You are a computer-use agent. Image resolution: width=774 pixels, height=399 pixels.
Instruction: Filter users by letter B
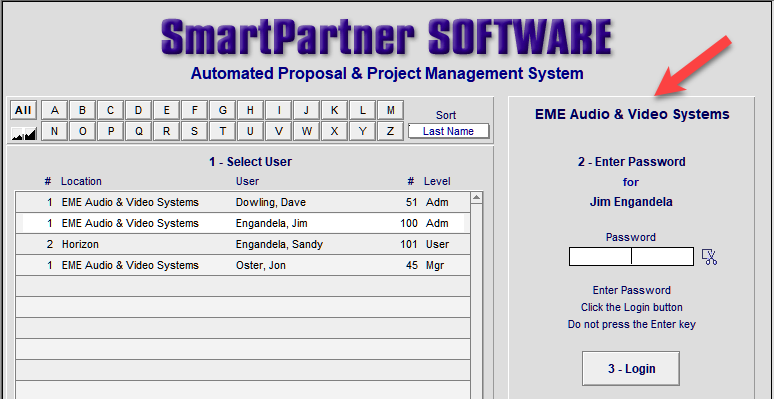[x=82, y=110]
